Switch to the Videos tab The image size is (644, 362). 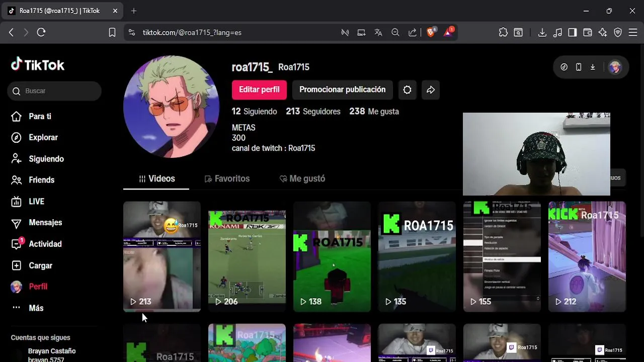156,178
